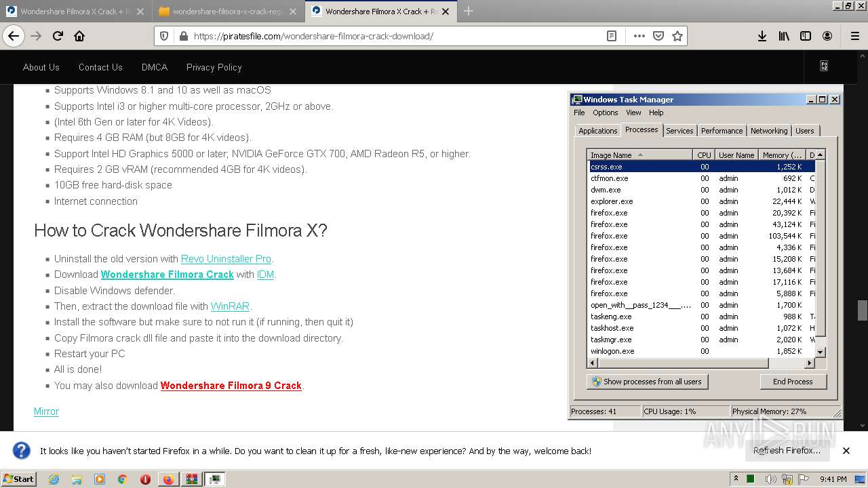Open the Mirror link
Image resolution: width=868 pixels, height=488 pixels.
[46, 411]
